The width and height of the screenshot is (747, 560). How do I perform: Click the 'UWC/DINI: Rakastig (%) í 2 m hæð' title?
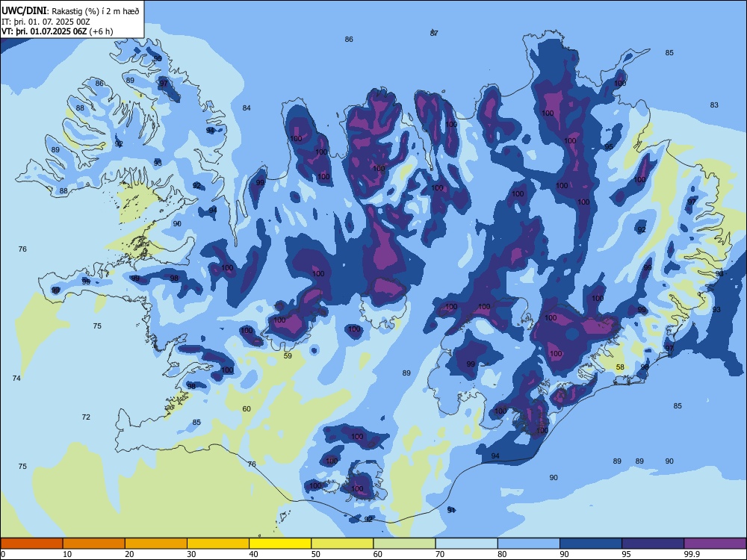pyautogui.click(x=70, y=11)
